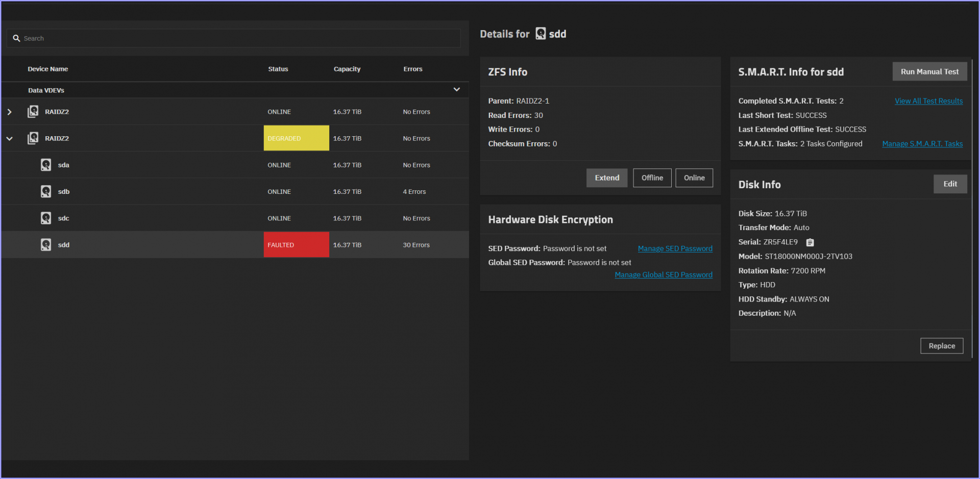Click 'Disk Size: 16.37 TiB' line

click(772, 214)
